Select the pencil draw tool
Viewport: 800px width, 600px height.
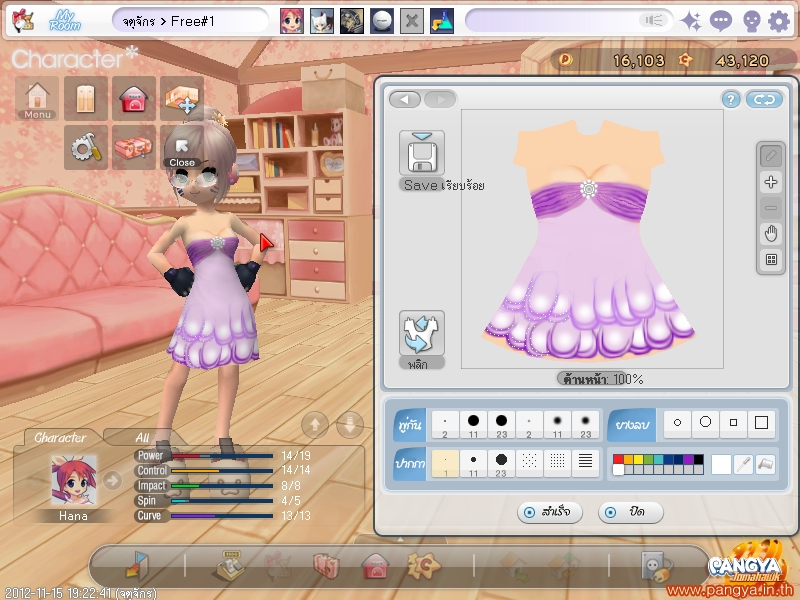pyautogui.click(x=771, y=156)
